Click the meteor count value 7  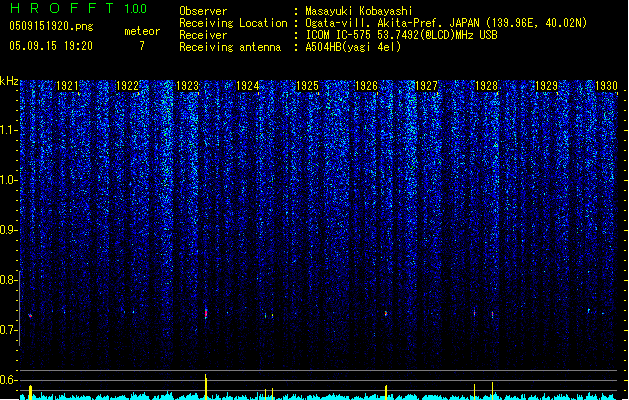(142, 46)
